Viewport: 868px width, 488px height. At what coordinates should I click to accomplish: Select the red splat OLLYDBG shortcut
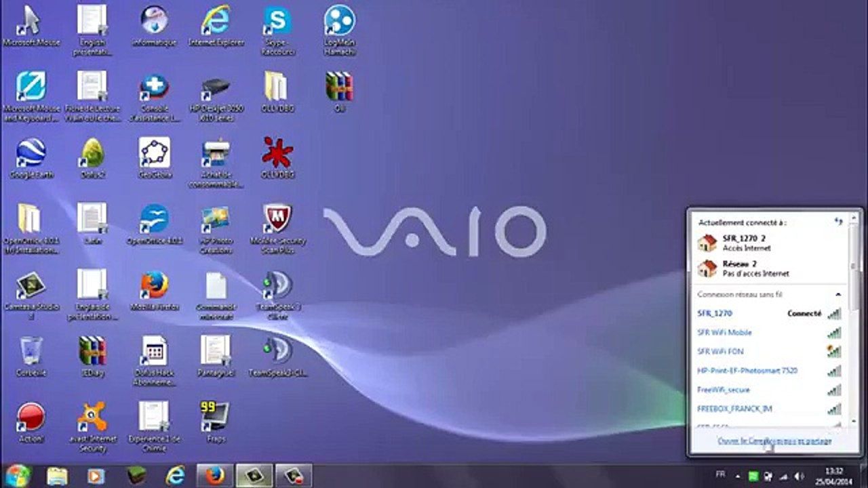277,158
